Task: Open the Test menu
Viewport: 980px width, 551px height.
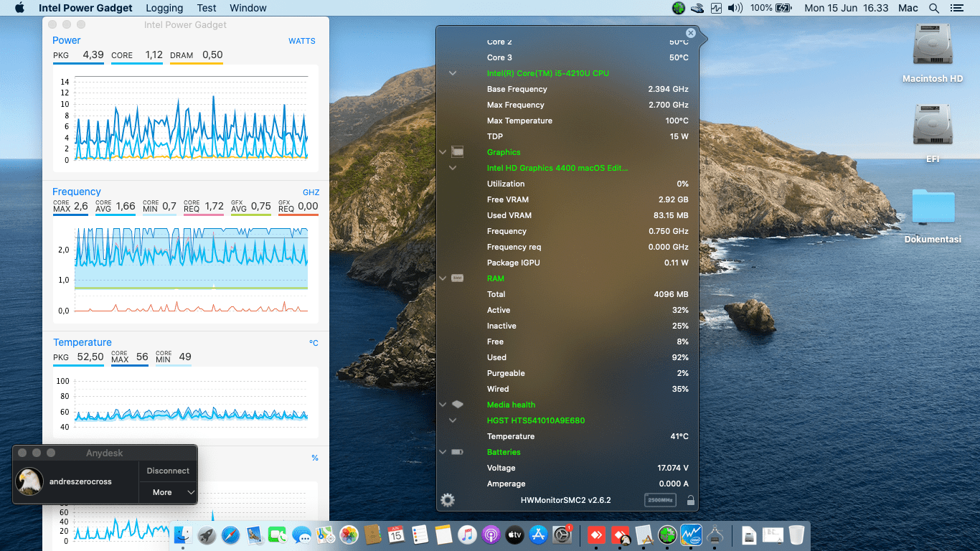Action: click(207, 8)
